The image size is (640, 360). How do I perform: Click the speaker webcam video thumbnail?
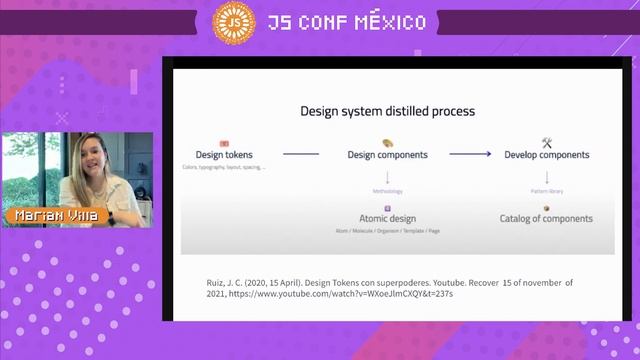click(78, 180)
